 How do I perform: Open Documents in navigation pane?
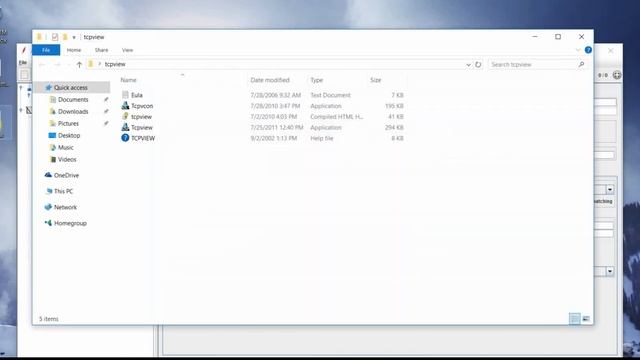(73, 99)
